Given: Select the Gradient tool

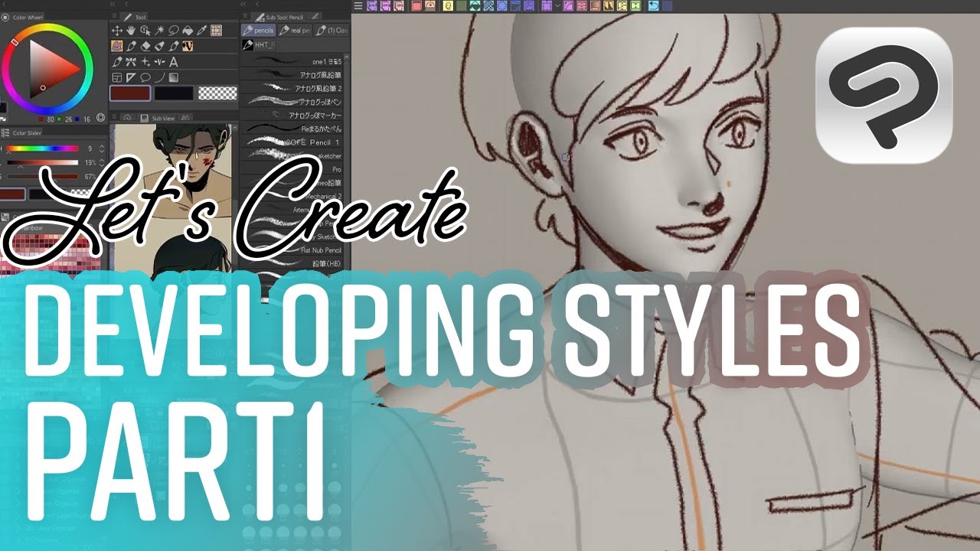Looking at the screenshot, I should click(174, 77).
